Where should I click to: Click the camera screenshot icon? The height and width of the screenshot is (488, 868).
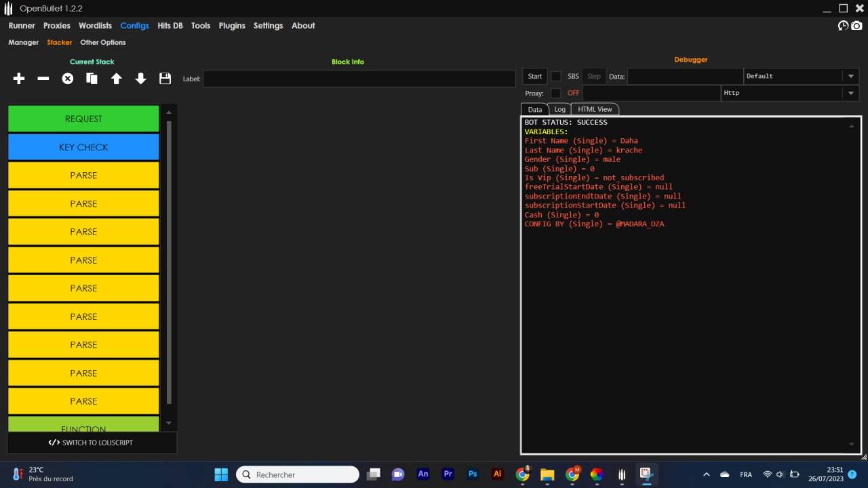pyautogui.click(x=857, y=26)
